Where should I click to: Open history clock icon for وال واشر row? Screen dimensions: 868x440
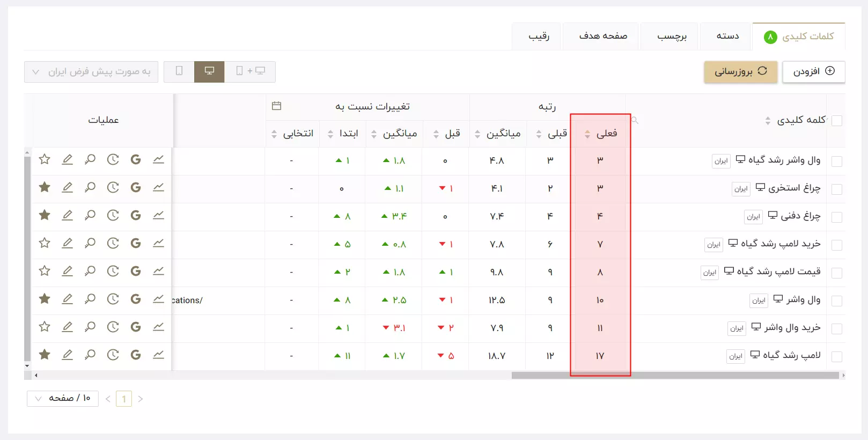113,299
